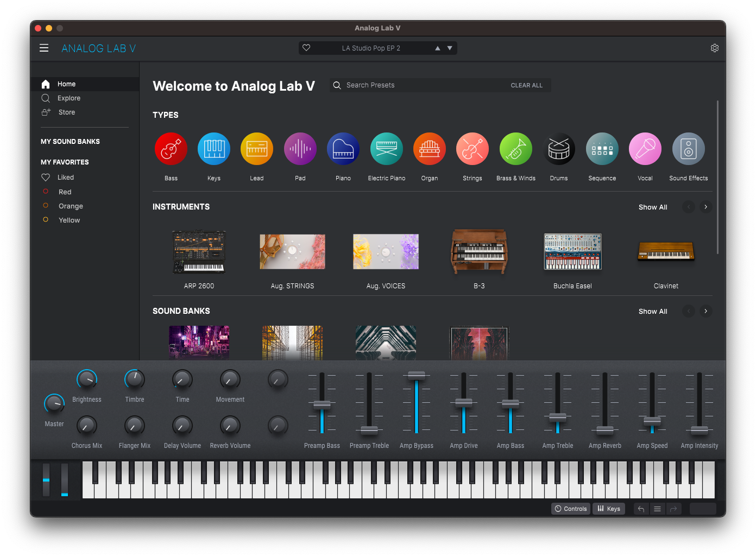
Task: Open Explore in sidebar
Action: 85,98
